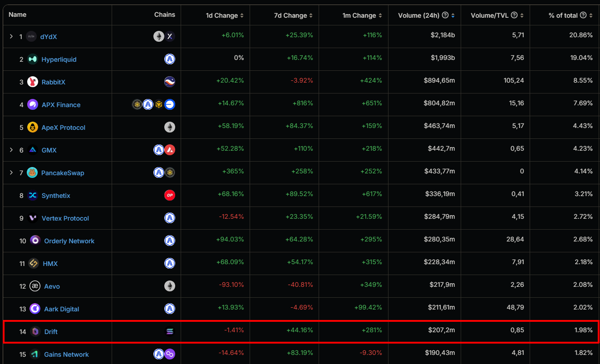This screenshot has width=600, height=364.
Task: Click the Volume/TVL help icon
Action: (x=513, y=15)
